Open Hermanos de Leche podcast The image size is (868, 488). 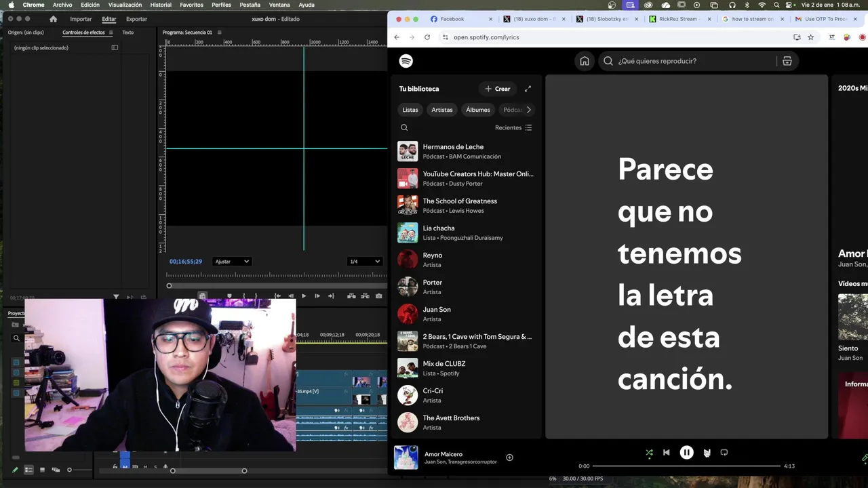pos(465,151)
